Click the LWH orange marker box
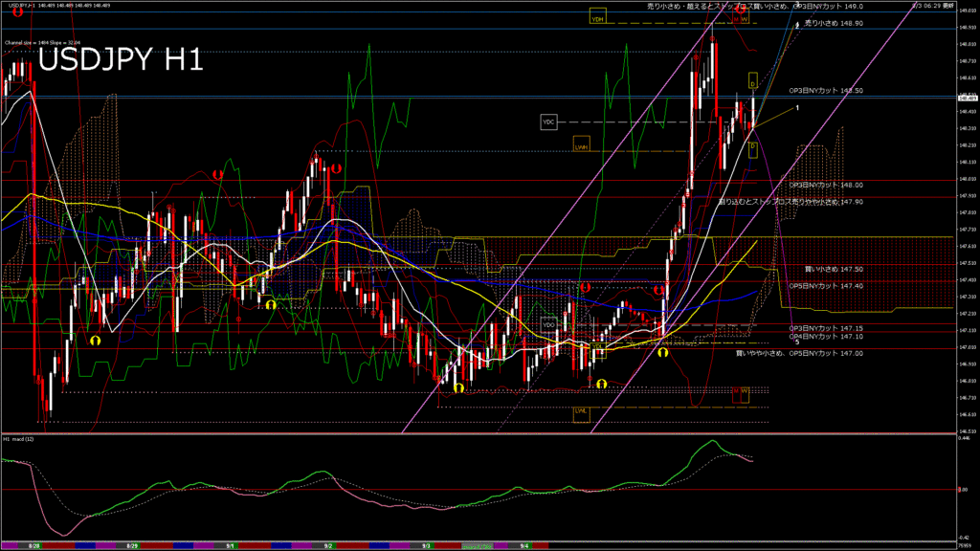This screenshot has height=551, width=980. tap(581, 145)
